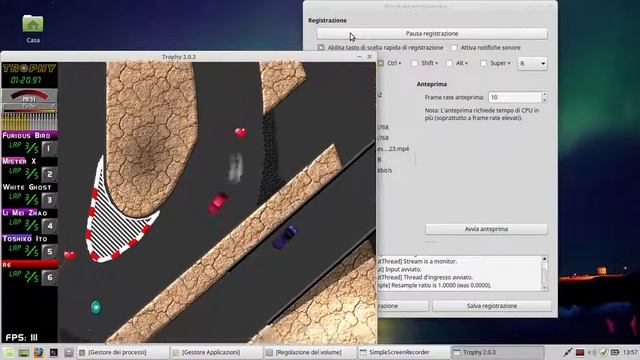Click 'Pausa registrazione' button
640x360 pixels.
[x=432, y=33]
